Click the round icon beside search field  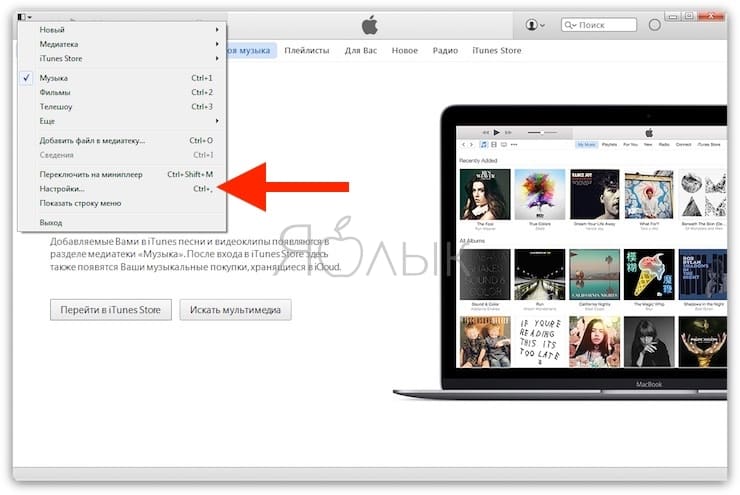pos(655,25)
